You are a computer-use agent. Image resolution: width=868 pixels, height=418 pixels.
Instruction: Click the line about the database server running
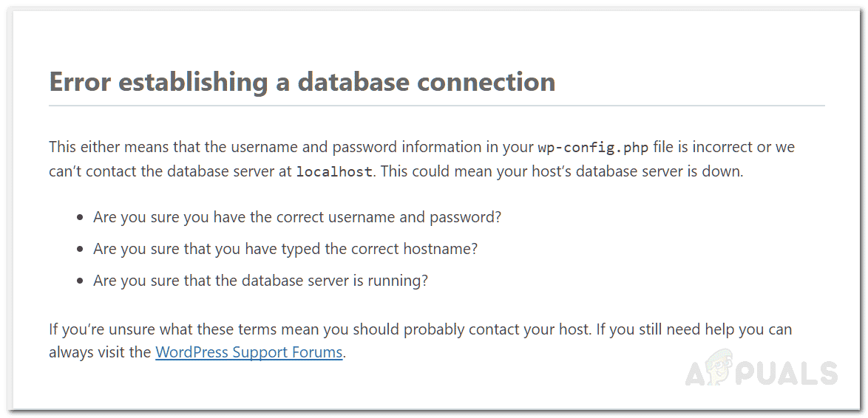(x=261, y=281)
